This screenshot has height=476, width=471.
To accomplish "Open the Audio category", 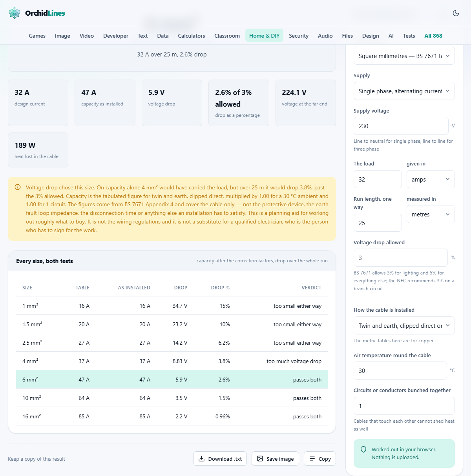I will click(x=325, y=36).
